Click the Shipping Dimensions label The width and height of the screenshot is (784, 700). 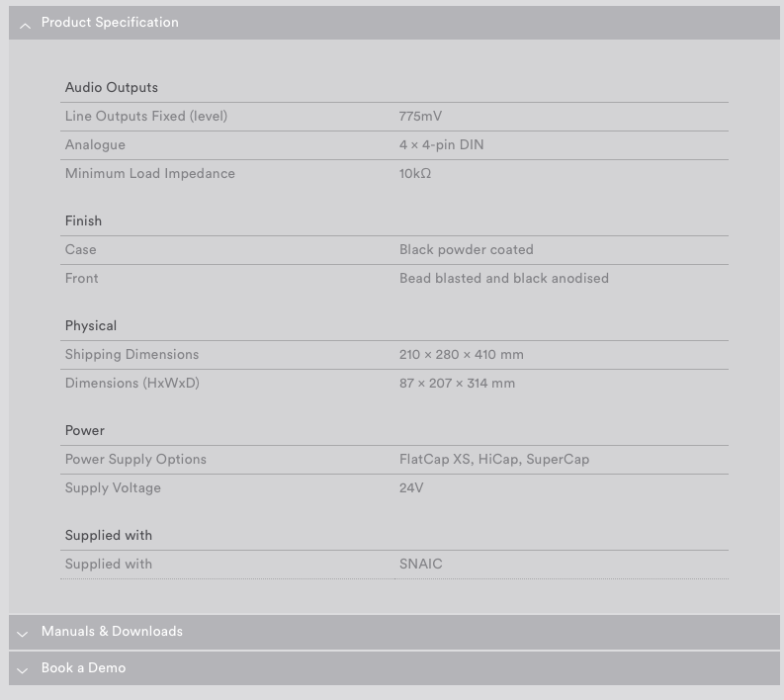point(131,355)
